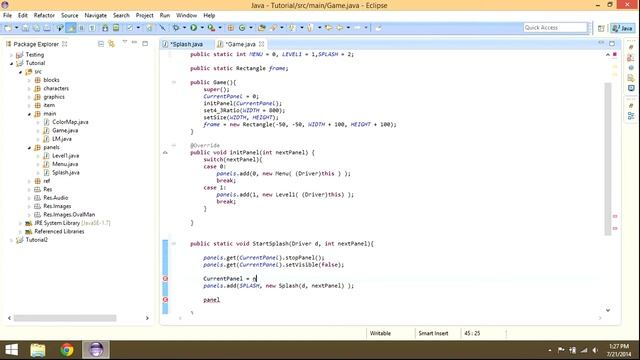Open the Refactor menu

click(x=44, y=16)
